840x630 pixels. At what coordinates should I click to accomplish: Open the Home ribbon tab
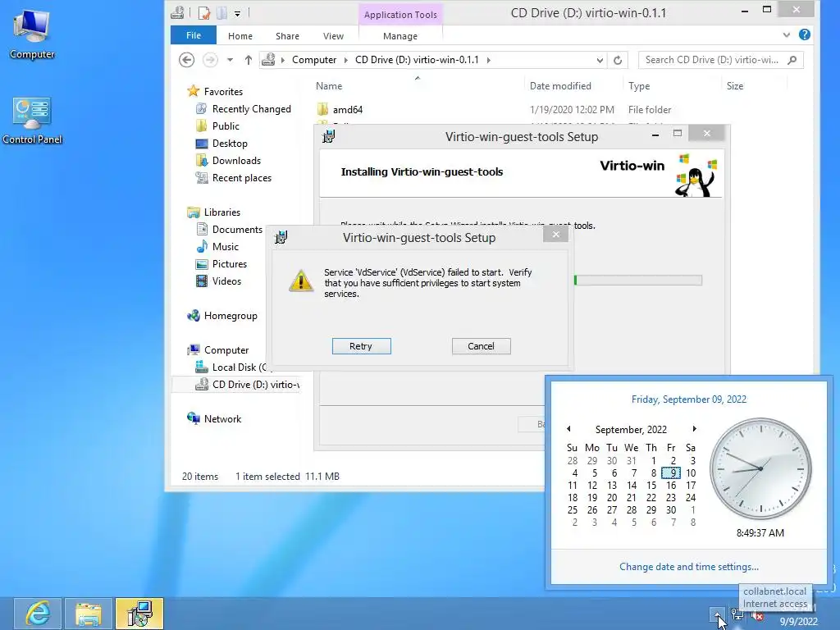click(x=240, y=36)
